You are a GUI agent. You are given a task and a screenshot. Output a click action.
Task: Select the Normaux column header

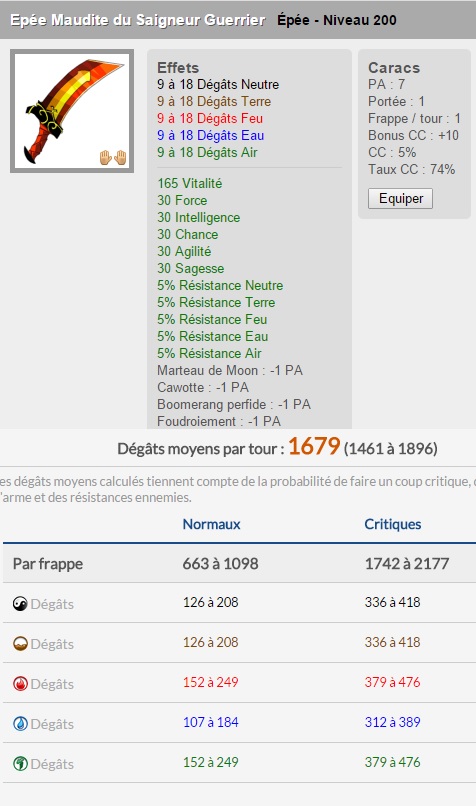click(x=211, y=524)
